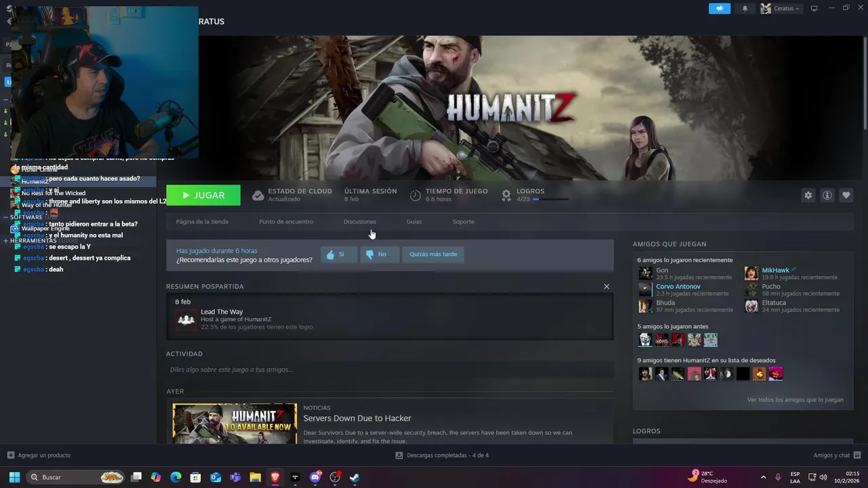Screen dimensions: 868x488
Task: Open Microsoft Store from the taskbar
Action: pos(195,477)
